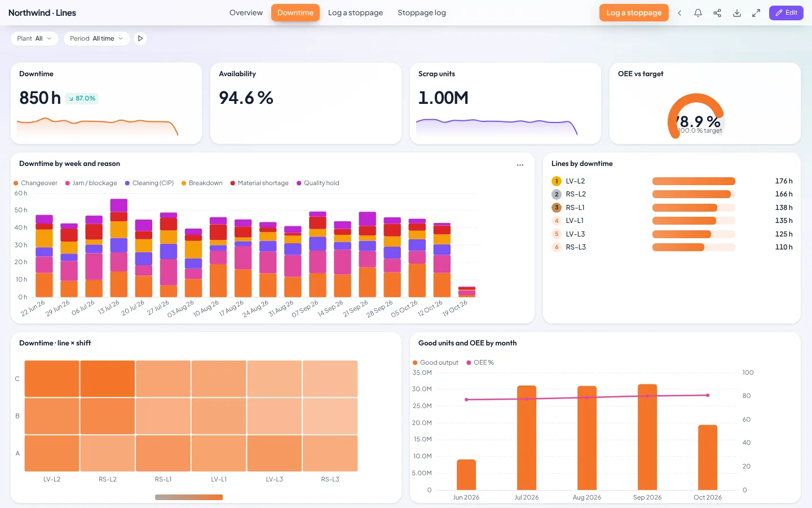Click the Jul 2026 good output bar
This screenshot has width=812, height=508.
527,437
